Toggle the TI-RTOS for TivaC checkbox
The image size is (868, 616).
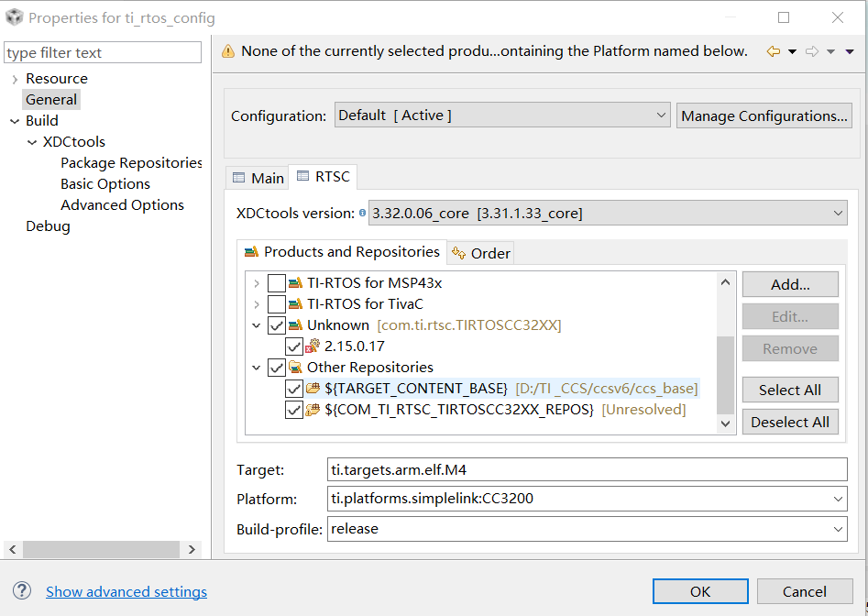coord(277,304)
